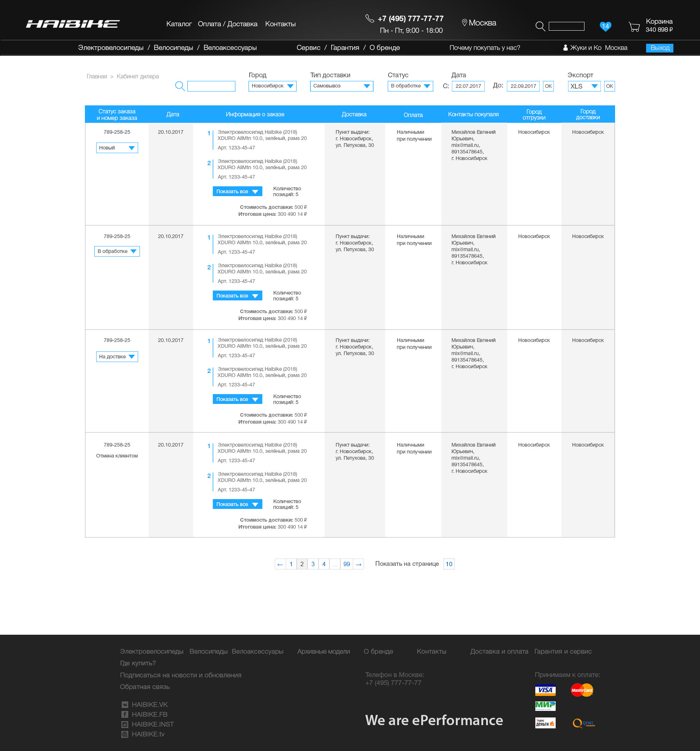The image size is (700, 751).
Task: Click the Facebook icon in footer
Action: [125, 714]
